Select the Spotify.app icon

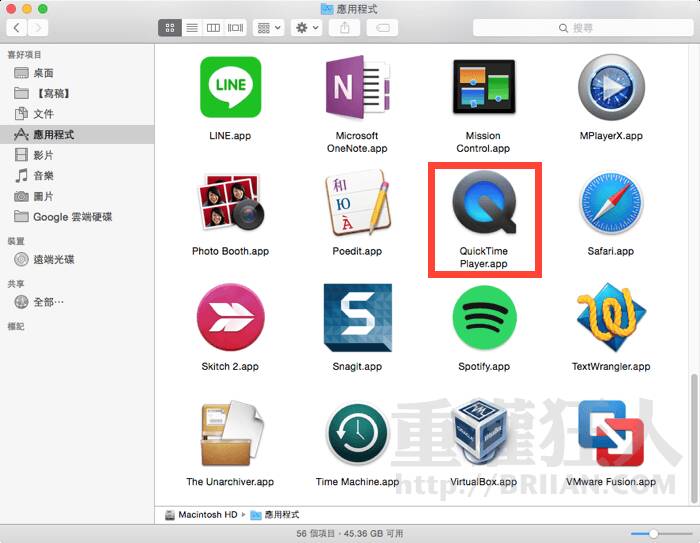point(484,318)
